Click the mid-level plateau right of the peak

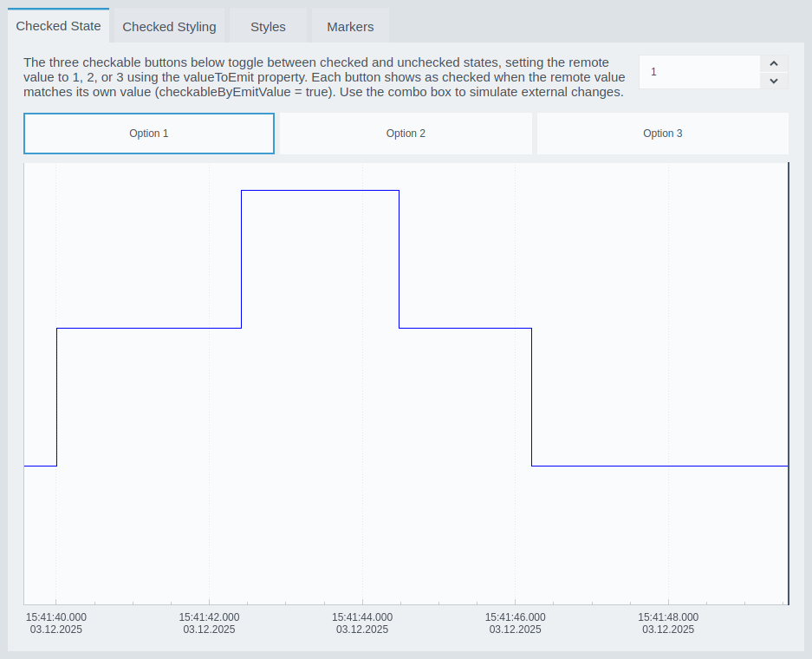point(465,329)
